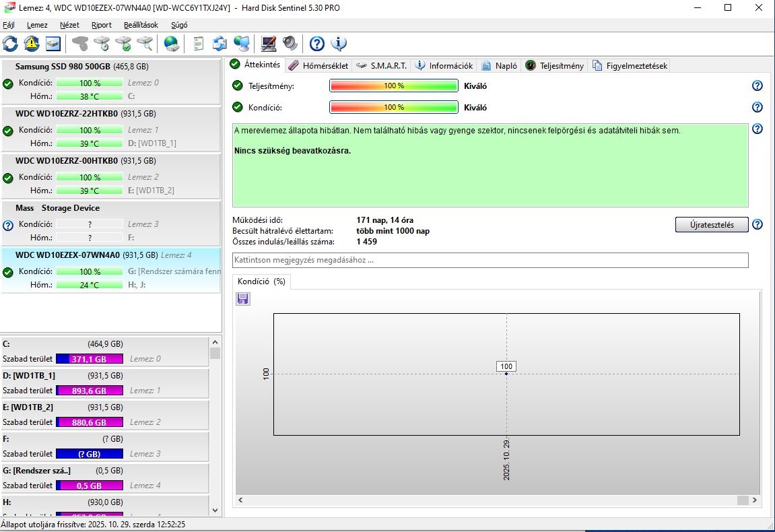Click partition list scroll down arrow
Viewport: 775px width, 532px height.
(215, 510)
